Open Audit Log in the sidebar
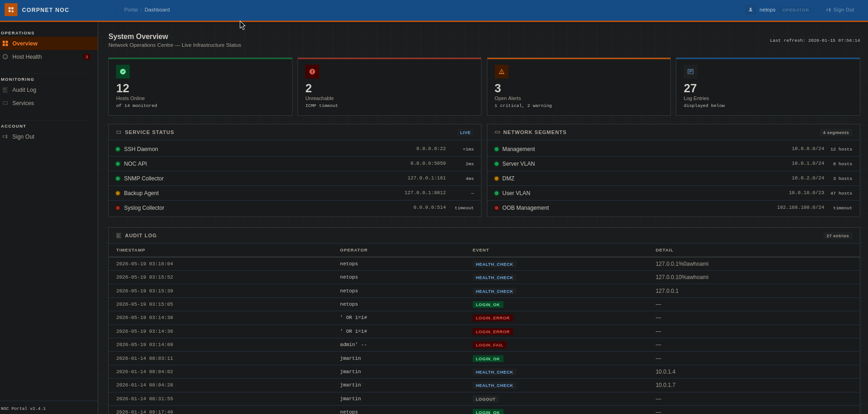Screen dimensions: 868x414 (49, 90)
